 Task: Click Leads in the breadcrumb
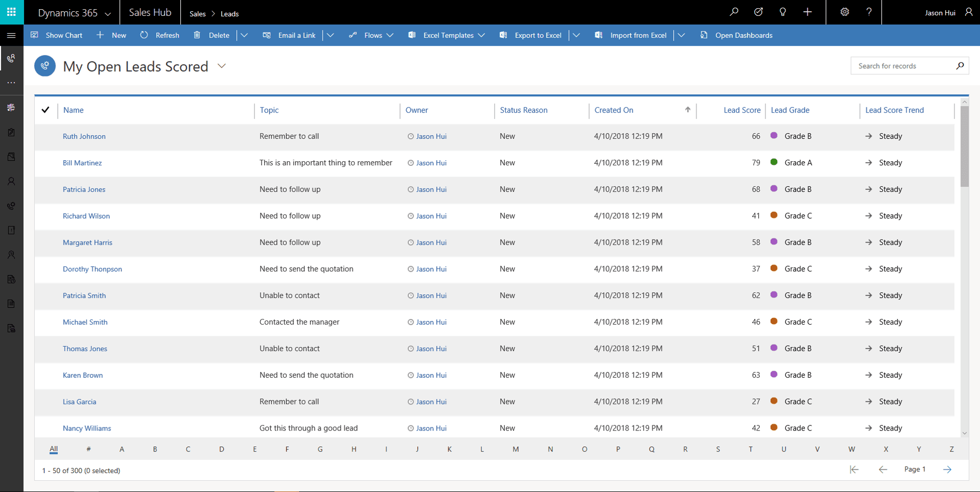click(x=229, y=14)
